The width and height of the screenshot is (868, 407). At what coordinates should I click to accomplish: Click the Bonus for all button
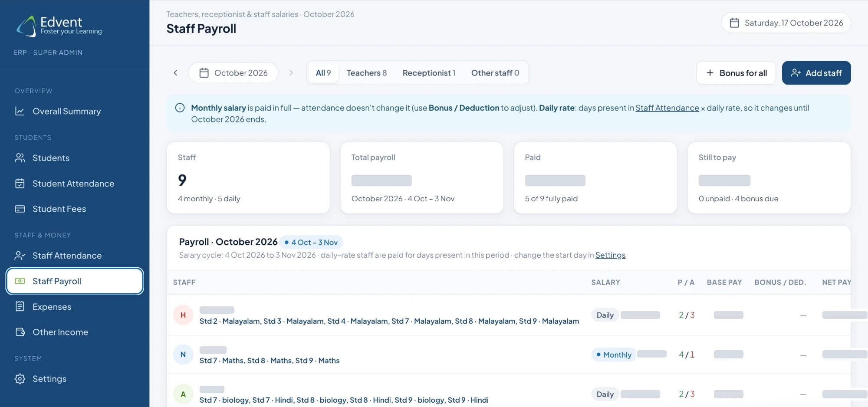coord(736,73)
